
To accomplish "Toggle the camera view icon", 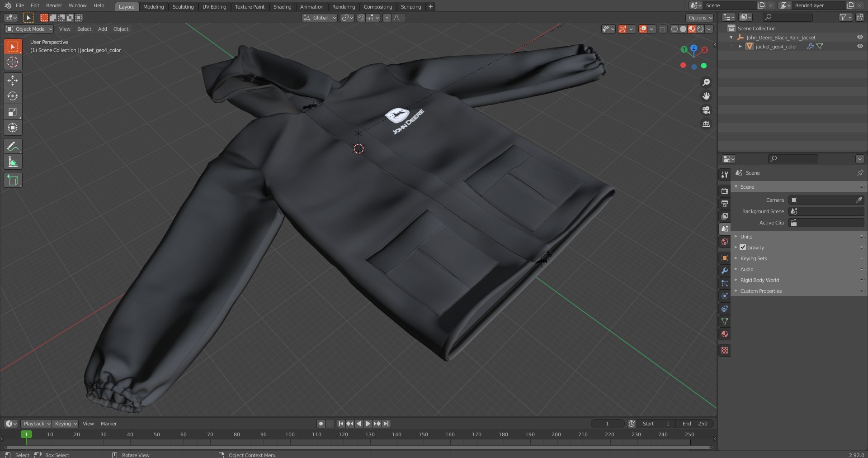I will (x=706, y=110).
